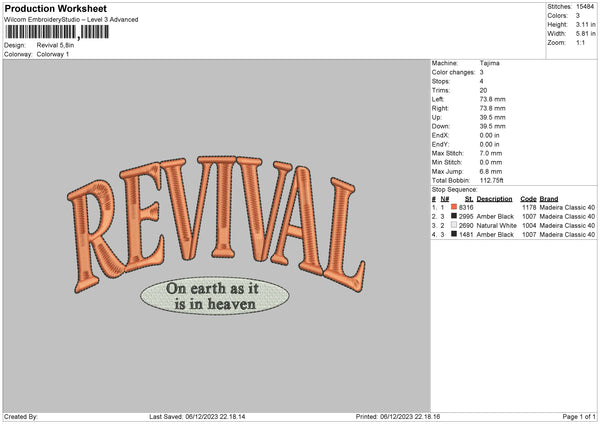Click the Description column header
The width and height of the screenshot is (600, 424).
(494, 198)
